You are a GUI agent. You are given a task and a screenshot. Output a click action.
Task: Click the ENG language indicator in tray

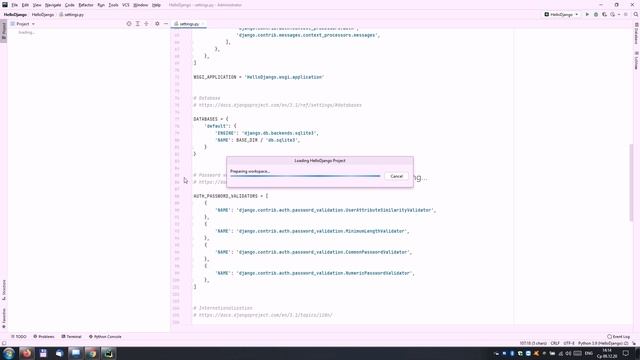(x=589, y=353)
